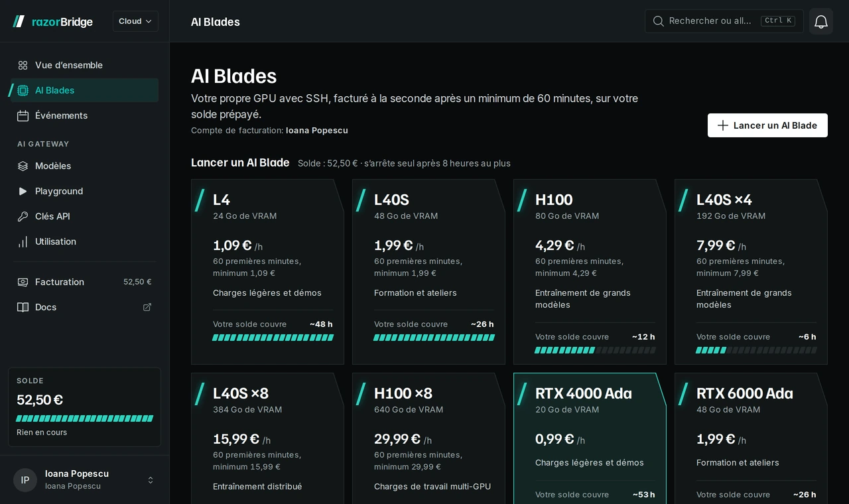The image size is (849, 504).
Task: Click the 640 Go de VRAM text
Action: 409,410
